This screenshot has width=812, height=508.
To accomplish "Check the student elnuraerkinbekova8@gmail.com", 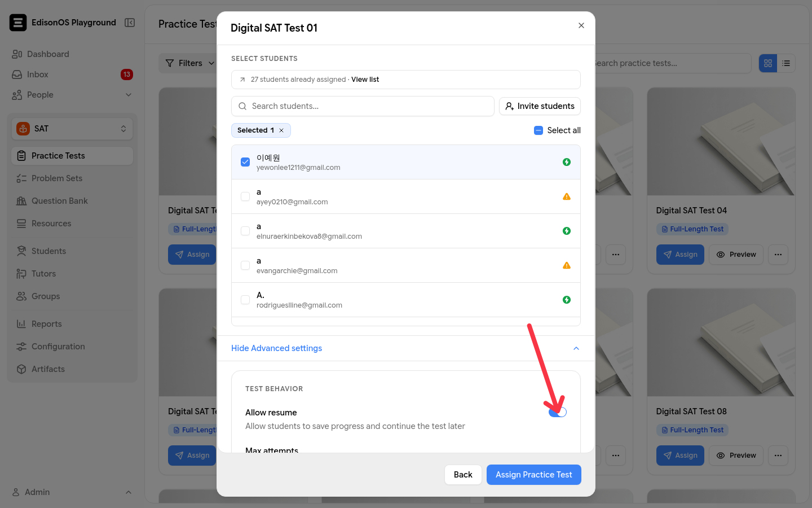I will [245, 231].
